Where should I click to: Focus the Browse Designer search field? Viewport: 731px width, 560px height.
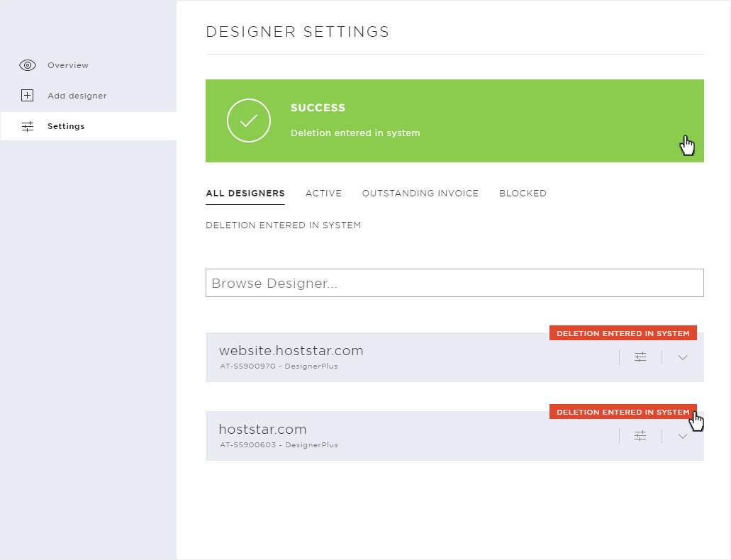[454, 283]
